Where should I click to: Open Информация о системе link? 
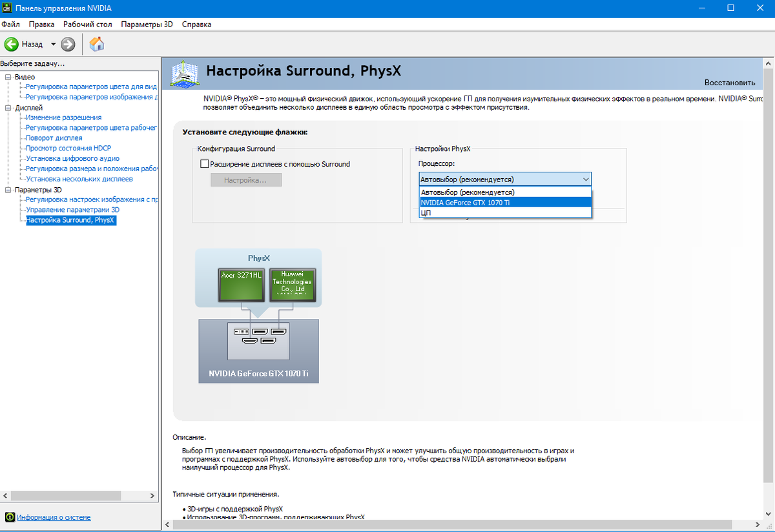point(54,517)
